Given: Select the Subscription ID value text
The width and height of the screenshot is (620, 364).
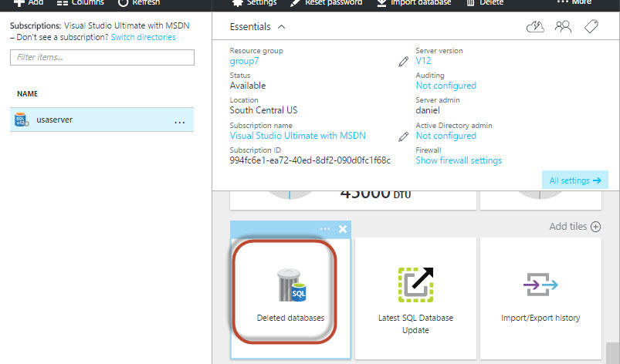Looking at the screenshot, I should (310, 160).
